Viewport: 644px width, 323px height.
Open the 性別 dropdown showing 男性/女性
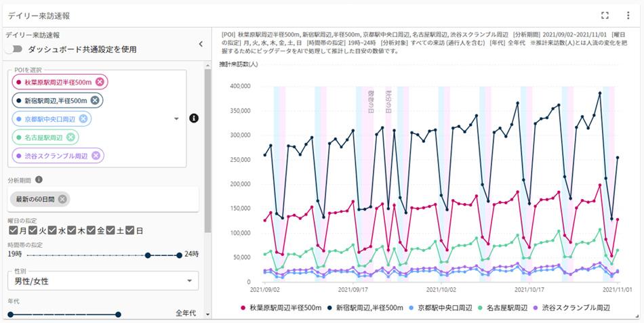point(103,280)
